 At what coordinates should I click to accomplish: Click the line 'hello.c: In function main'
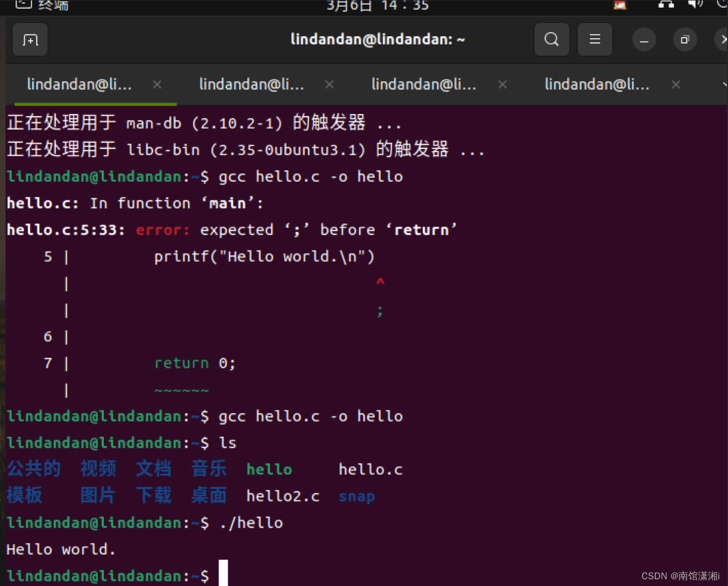pos(135,203)
